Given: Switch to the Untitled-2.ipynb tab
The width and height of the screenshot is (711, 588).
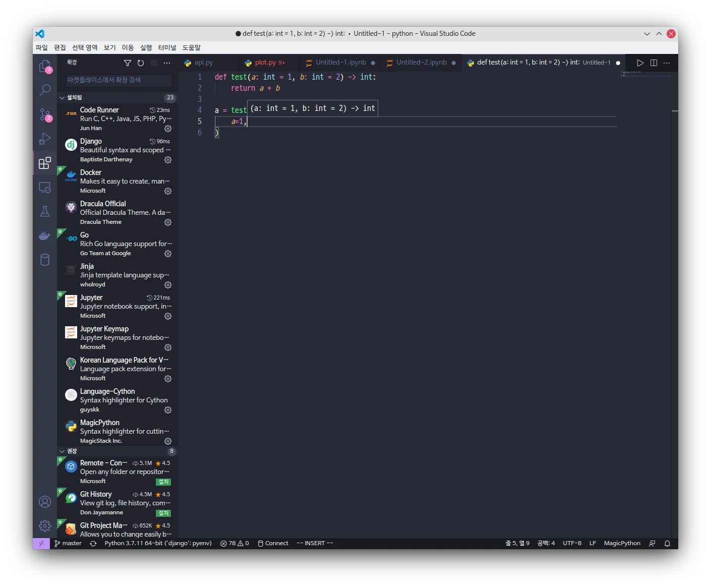Looking at the screenshot, I should pos(421,63).
